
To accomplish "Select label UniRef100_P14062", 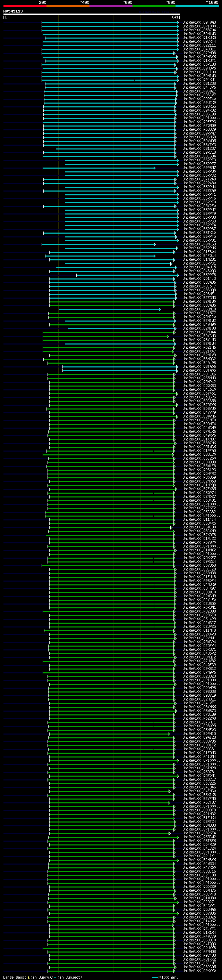I will coord(199,921).
